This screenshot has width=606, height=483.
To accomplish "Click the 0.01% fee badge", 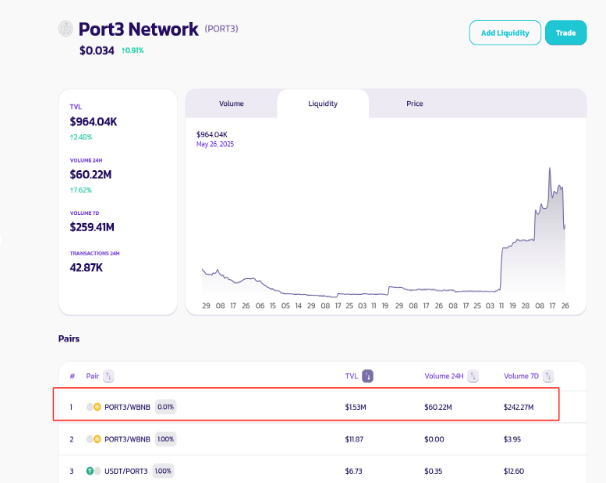I will click(166, 407).
